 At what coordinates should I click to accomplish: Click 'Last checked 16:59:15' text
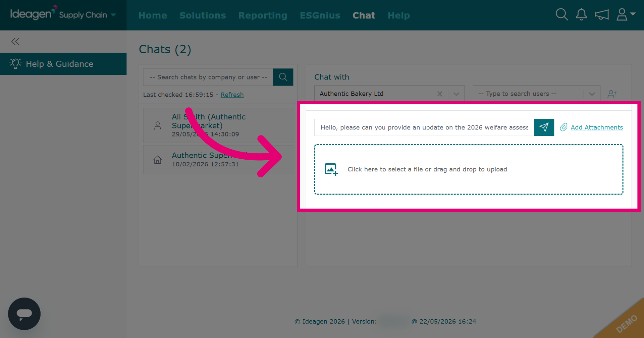click(x=178, y=95)
